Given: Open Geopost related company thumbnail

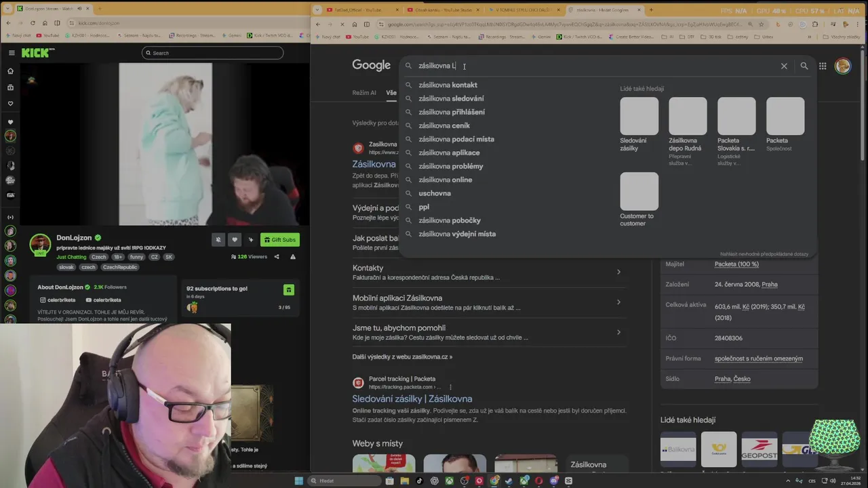Looking at the screenshot, I should coord(759,449).
